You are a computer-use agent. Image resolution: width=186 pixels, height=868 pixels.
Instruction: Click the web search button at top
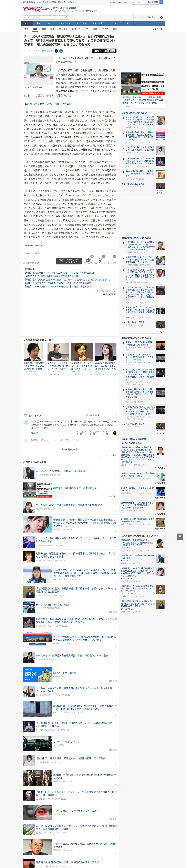[161, 2]
